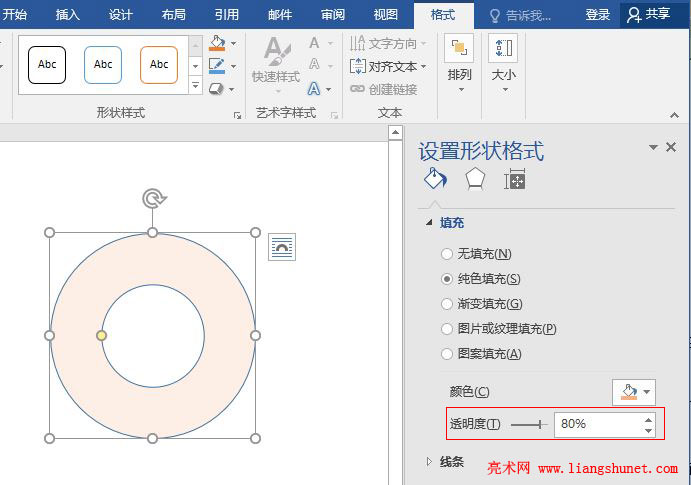691x485 pixels.
Task: Open the 排列 arrange menu
Action: (x=459, y=64)
